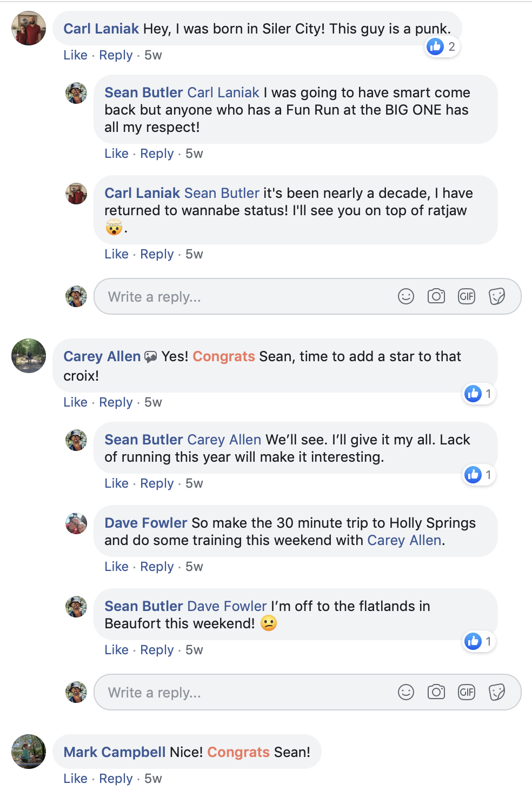Open sticker picker in first reply box
The width and height of the screenshot is (532, 797).
point(496,296)
